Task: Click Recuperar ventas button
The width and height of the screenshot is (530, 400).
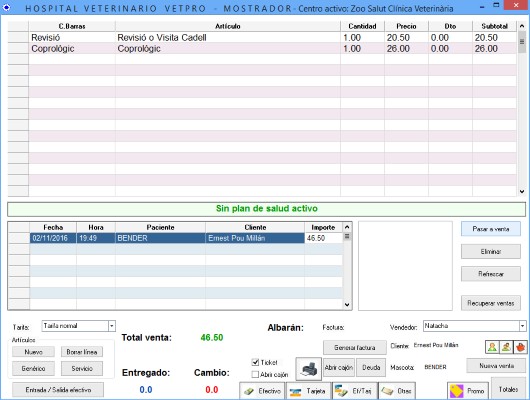Action: coord(491,303)
